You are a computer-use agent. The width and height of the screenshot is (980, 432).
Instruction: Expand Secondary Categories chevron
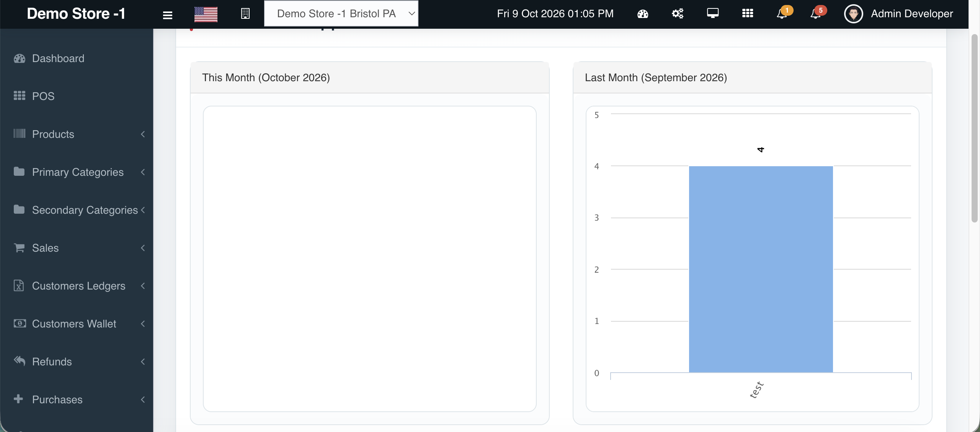(143, 210)
